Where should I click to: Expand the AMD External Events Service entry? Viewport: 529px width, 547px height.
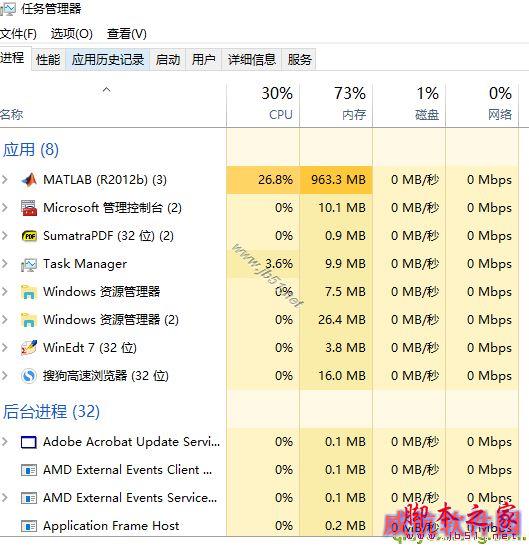tap(5, 498)
